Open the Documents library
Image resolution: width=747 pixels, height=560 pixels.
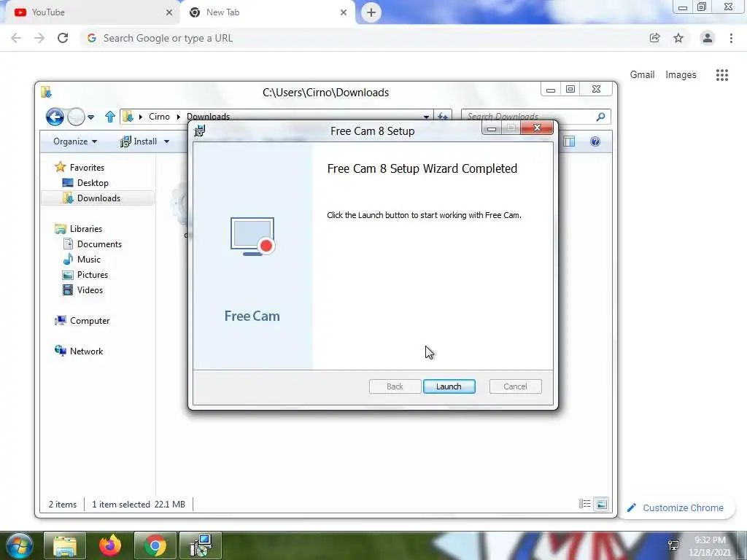99,244
